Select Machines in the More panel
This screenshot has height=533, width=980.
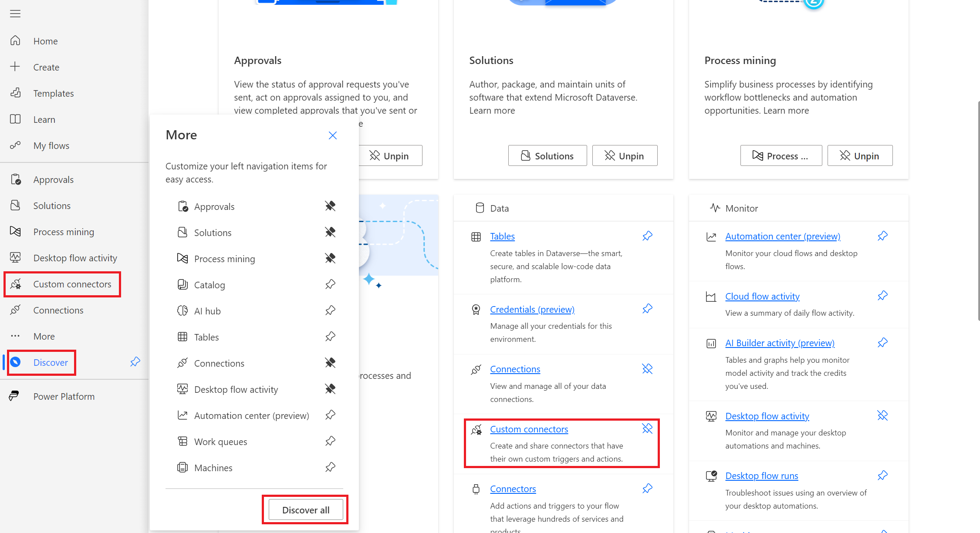click(x=213, y=468)
